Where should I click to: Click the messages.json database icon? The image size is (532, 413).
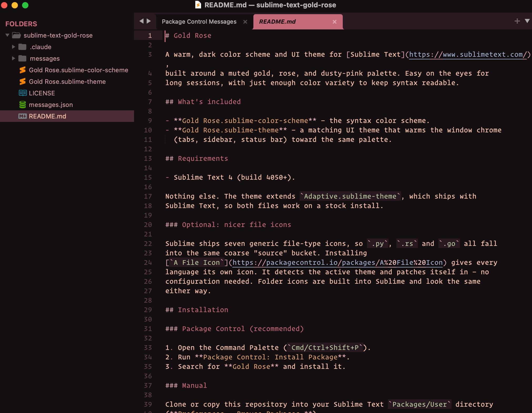(x=23, y=105)
